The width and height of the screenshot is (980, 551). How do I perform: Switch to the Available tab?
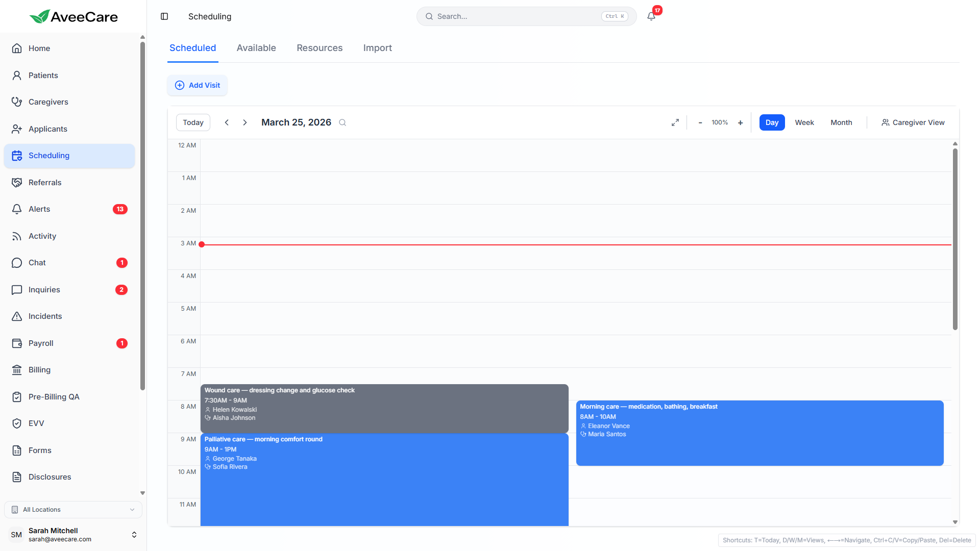[256, 48]
